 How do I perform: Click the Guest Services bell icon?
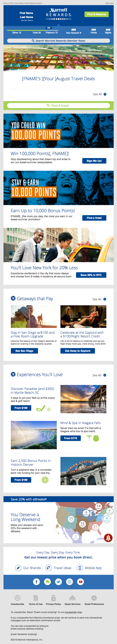(72, 598)
